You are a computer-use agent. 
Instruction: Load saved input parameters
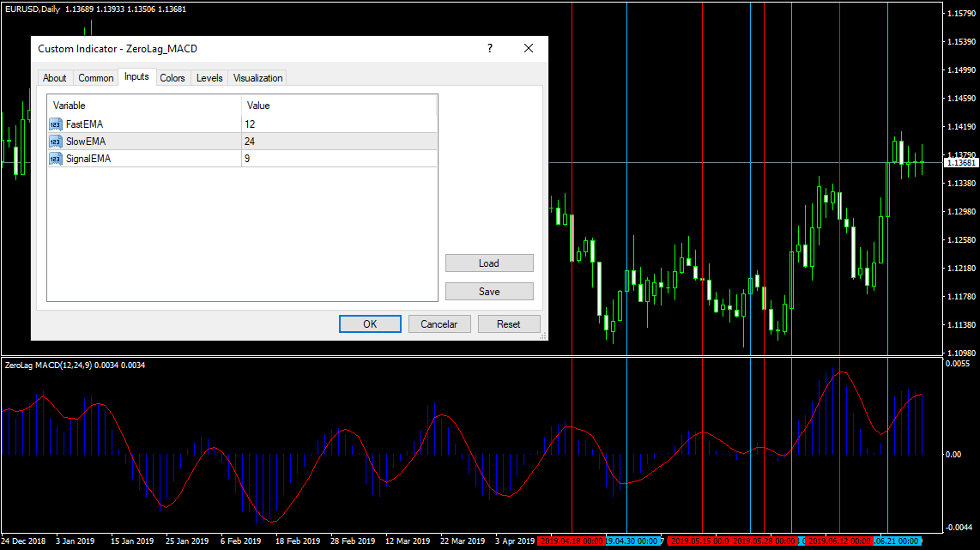[489, 263]
